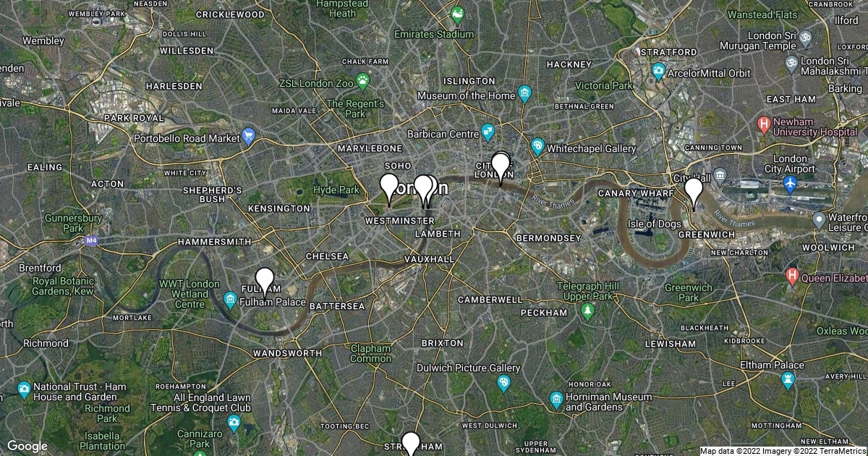The height and width of the screenshot is (456, 868).
Task: Click the Whitechapel Gallery icon
Action: pos(537,147)
